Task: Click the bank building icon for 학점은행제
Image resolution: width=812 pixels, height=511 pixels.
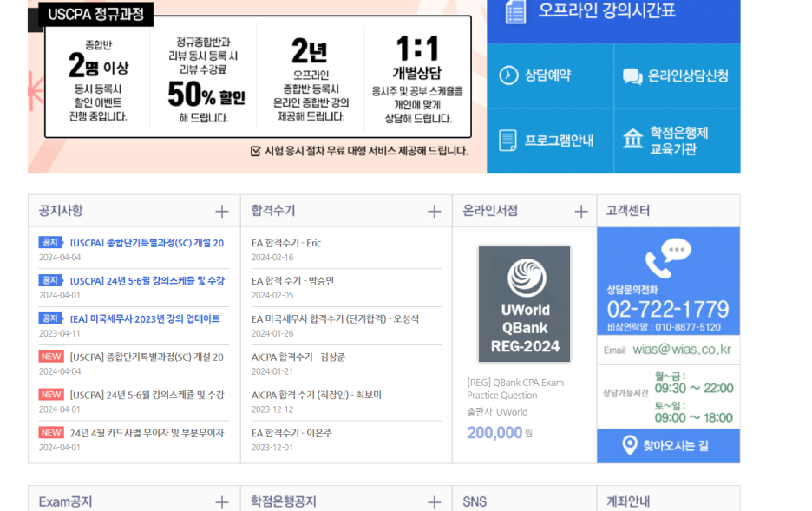Action: coord(632,139)
